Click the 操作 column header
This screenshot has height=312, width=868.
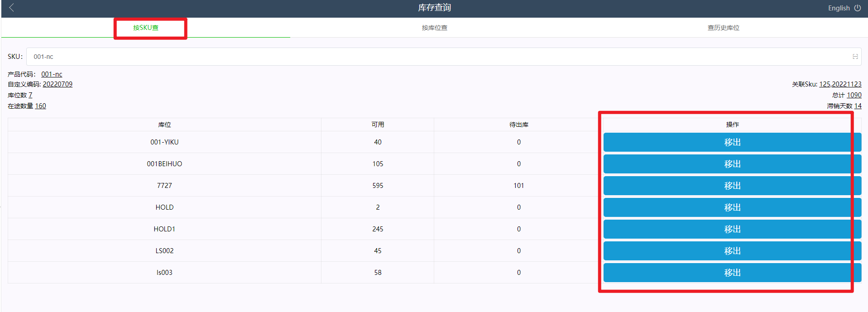(x=732, y=125)
